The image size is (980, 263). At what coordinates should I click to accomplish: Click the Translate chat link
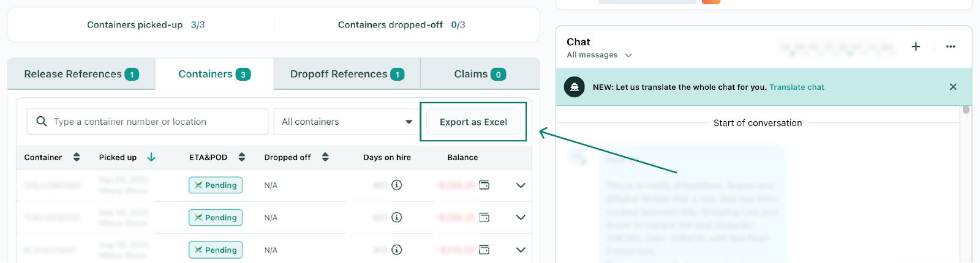[x=796, y=87]
